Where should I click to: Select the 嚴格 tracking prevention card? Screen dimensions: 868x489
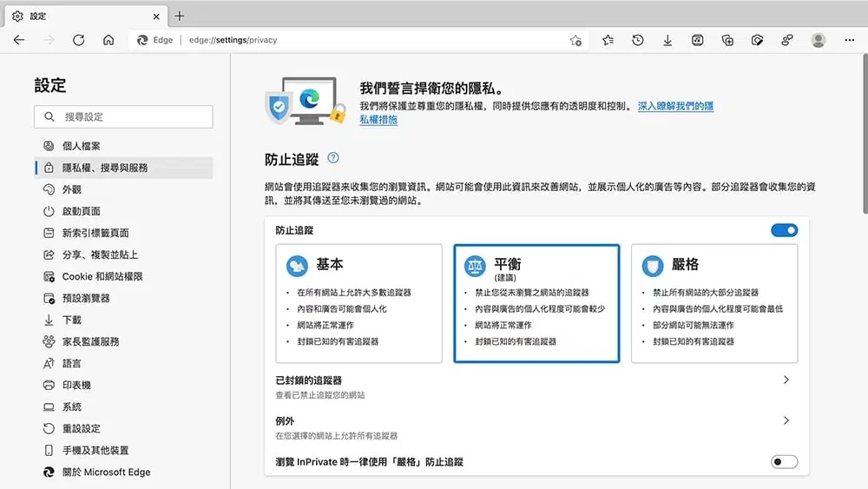[714, 303]
